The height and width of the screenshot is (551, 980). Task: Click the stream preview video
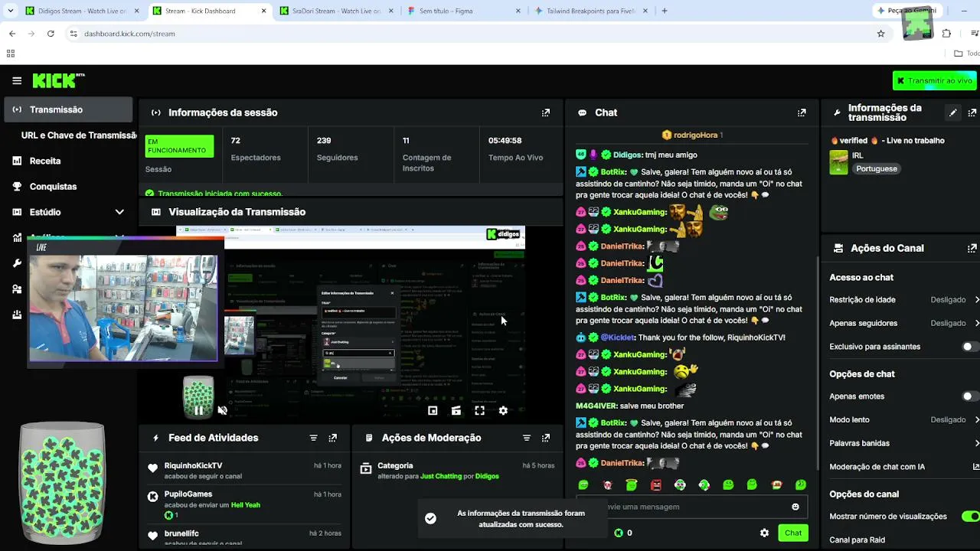point(351,323)
